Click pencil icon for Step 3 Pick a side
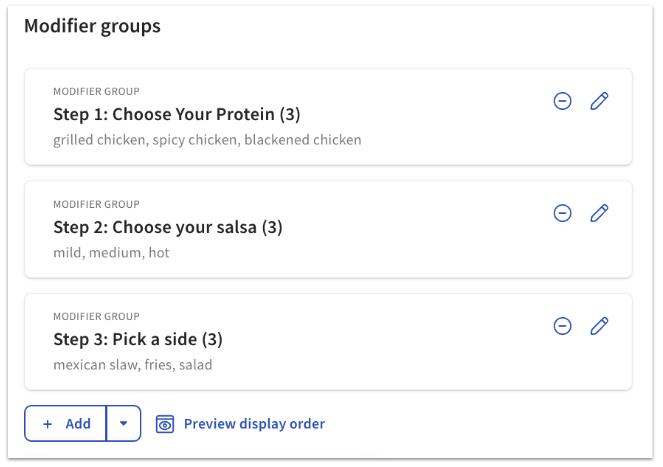 point(599,326)
